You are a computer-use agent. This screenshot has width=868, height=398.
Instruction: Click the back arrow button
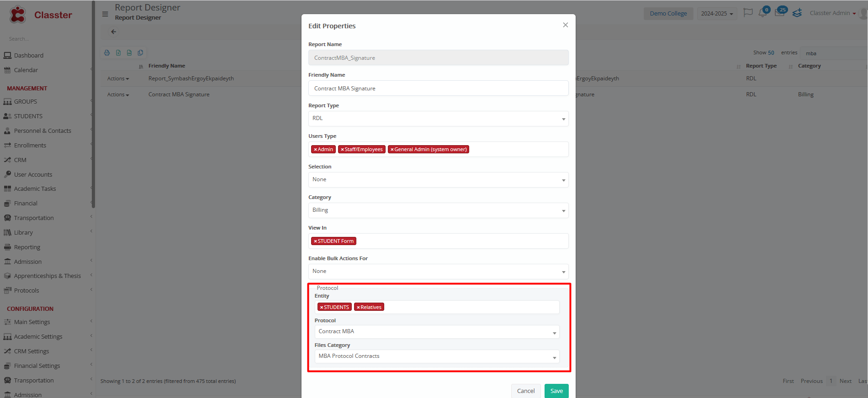[x=114, y=32]
